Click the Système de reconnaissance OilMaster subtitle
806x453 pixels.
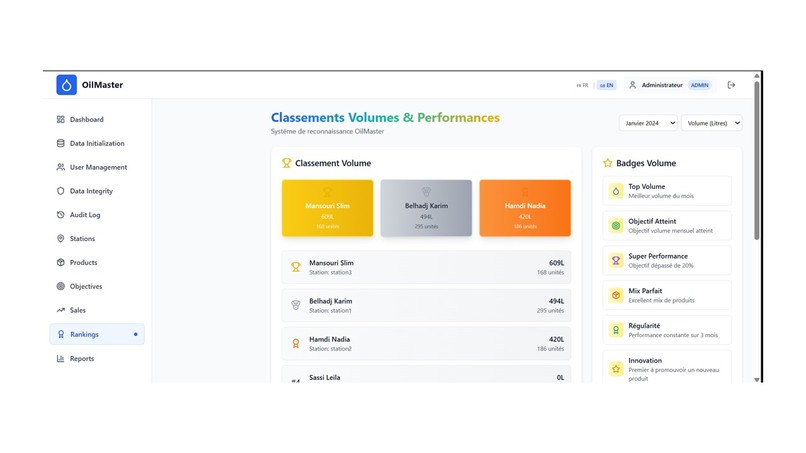(327, 131)
